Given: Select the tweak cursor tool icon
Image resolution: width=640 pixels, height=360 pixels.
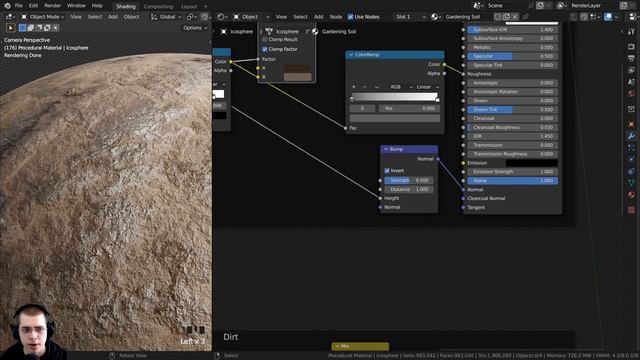Looking at the screenshot, I should (11, 28).
